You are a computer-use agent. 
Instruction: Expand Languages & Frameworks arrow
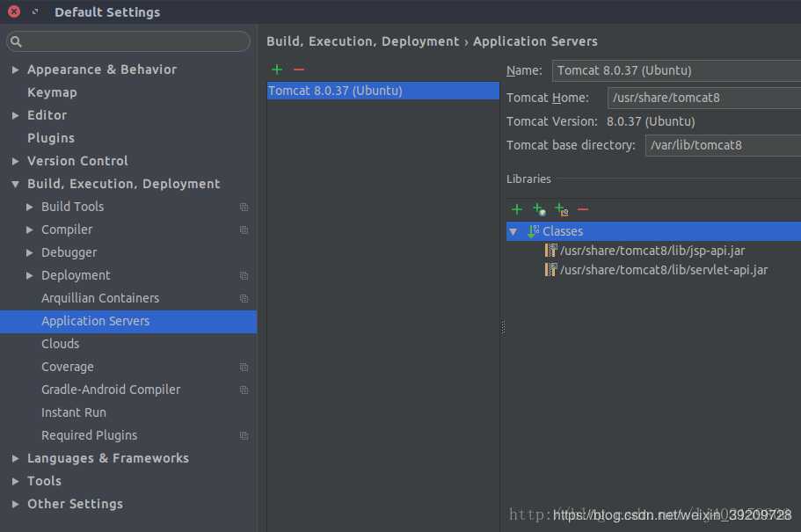15,458
